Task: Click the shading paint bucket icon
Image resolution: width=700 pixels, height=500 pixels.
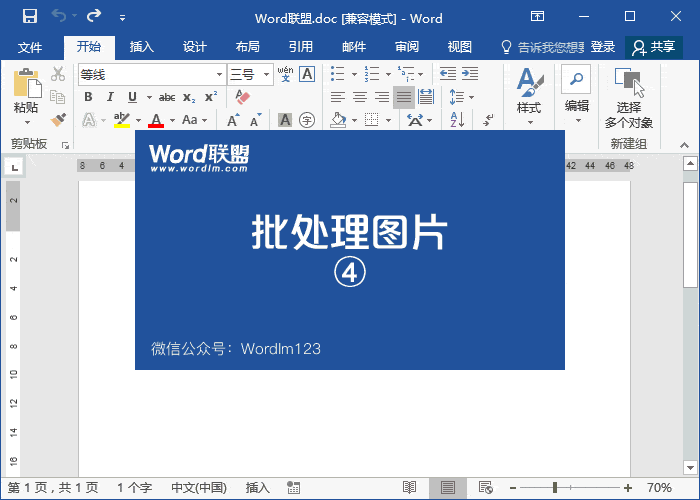Action: tap(338, 120)
